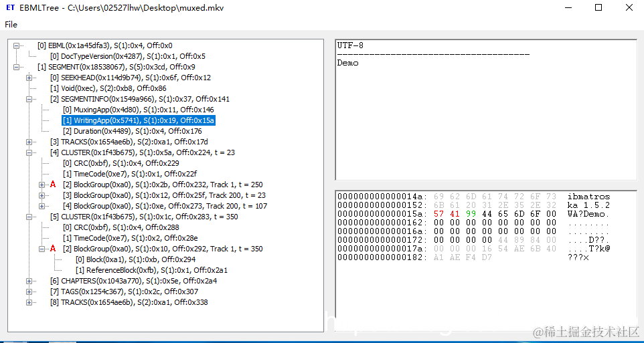Collapse BlockGroup Track 1, t = 350
The image size is (644, 343).
[42, 249]
